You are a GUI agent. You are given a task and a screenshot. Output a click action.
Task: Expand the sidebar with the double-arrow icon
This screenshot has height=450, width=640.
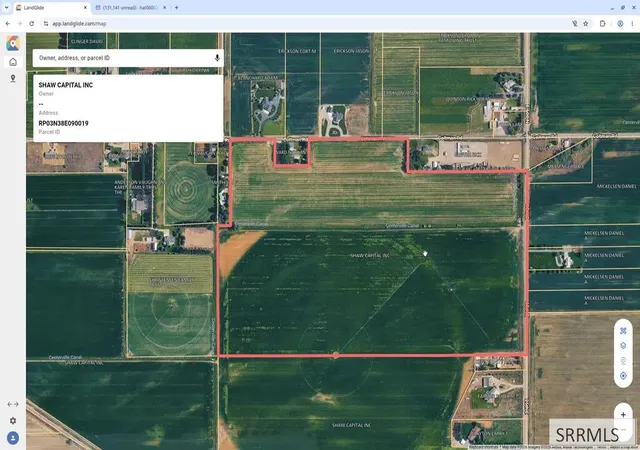coord(13,404)
